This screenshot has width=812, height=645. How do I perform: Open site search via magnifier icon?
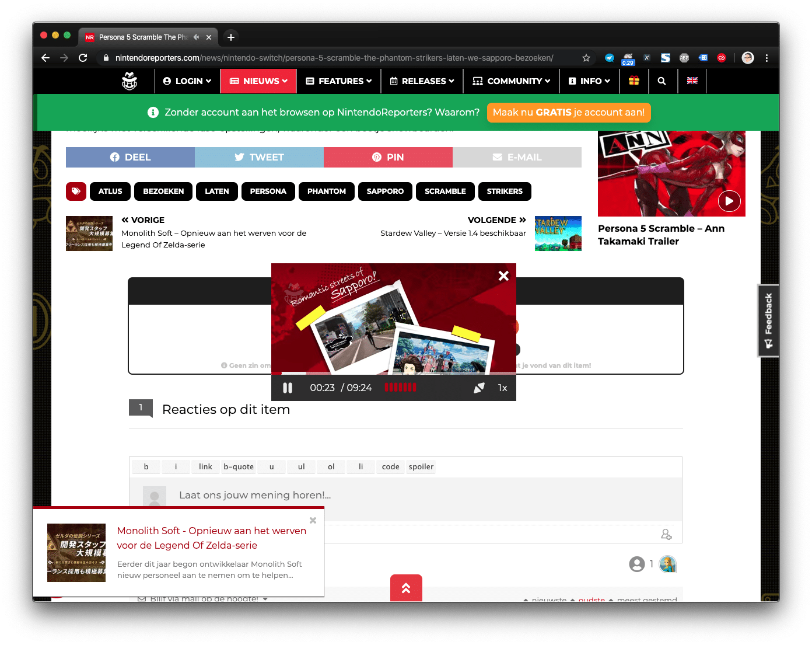[x=662, y=81]
